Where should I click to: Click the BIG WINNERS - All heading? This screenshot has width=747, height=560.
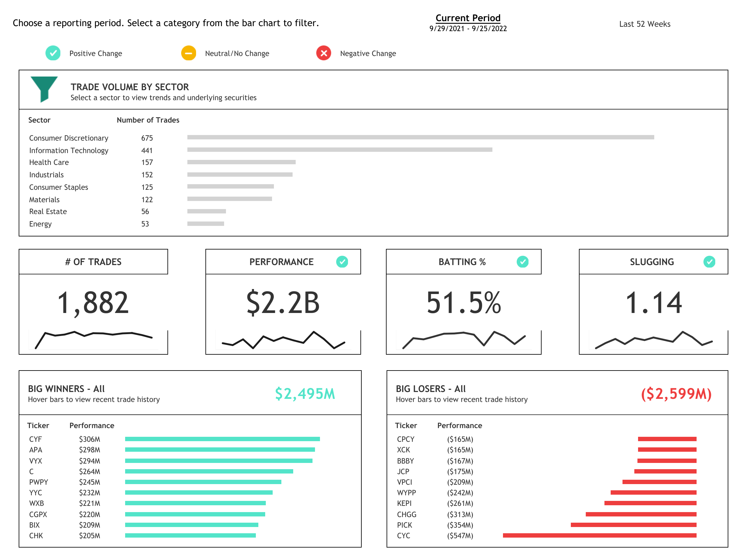click(x=66, y=389)
